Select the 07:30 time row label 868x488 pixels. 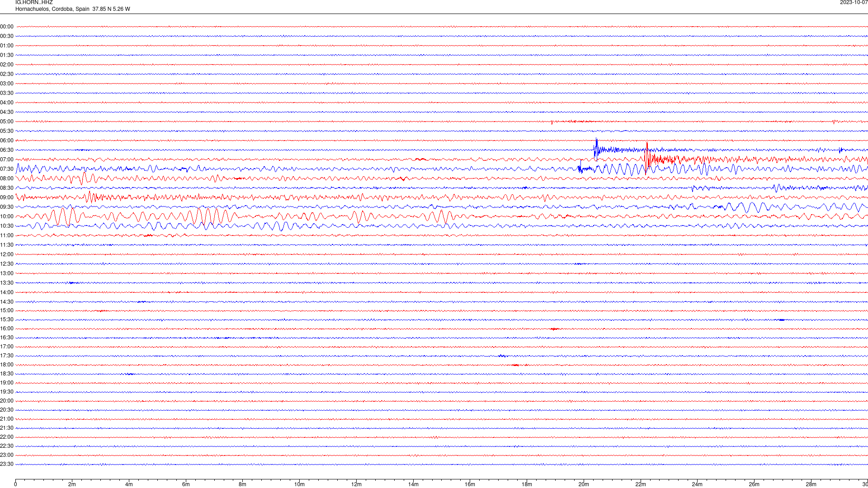point(7,169)
